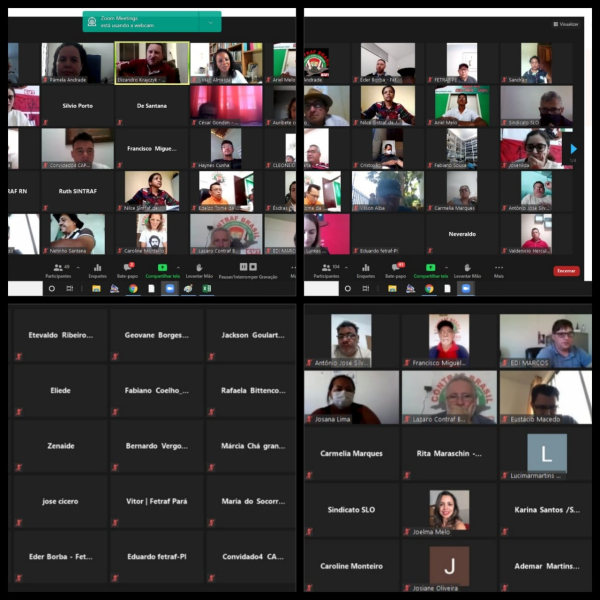Open Participantes in the 104-participant meeting

coord(326,271)
